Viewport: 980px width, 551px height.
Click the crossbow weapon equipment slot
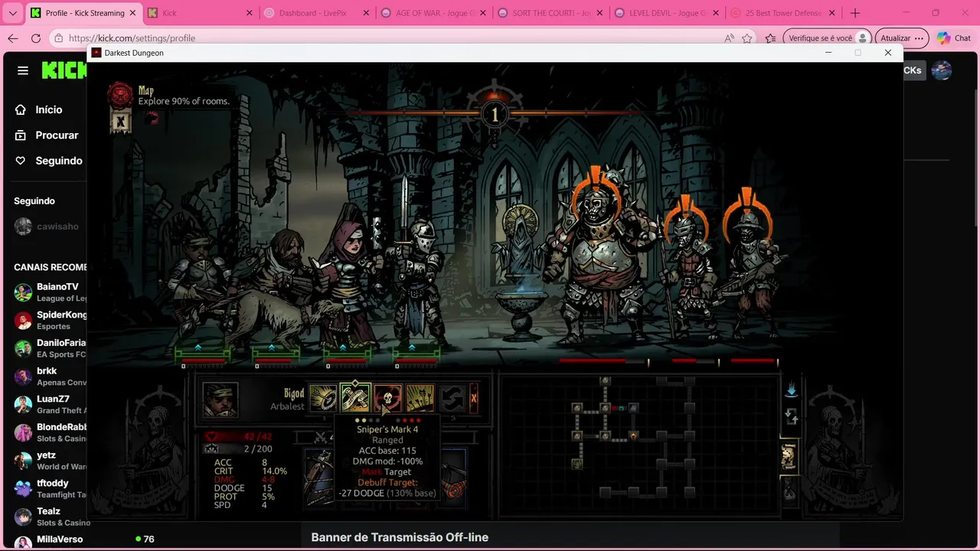(x=318, y=477)
